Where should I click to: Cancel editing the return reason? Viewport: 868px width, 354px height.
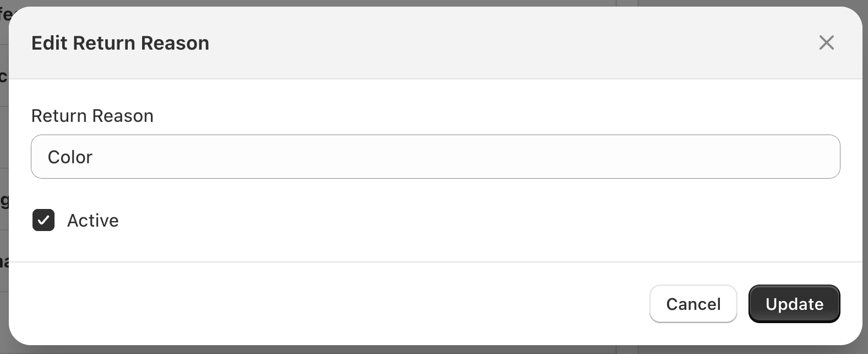[693, 304]
